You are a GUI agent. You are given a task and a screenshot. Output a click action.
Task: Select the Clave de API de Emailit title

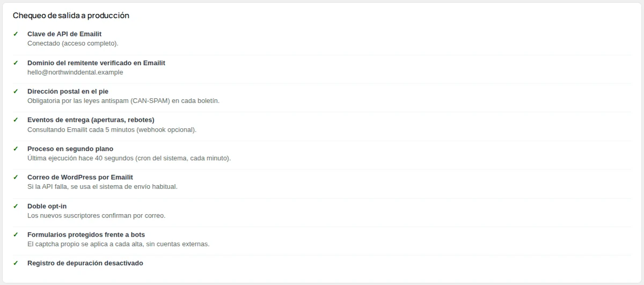[x=64, y=34]
